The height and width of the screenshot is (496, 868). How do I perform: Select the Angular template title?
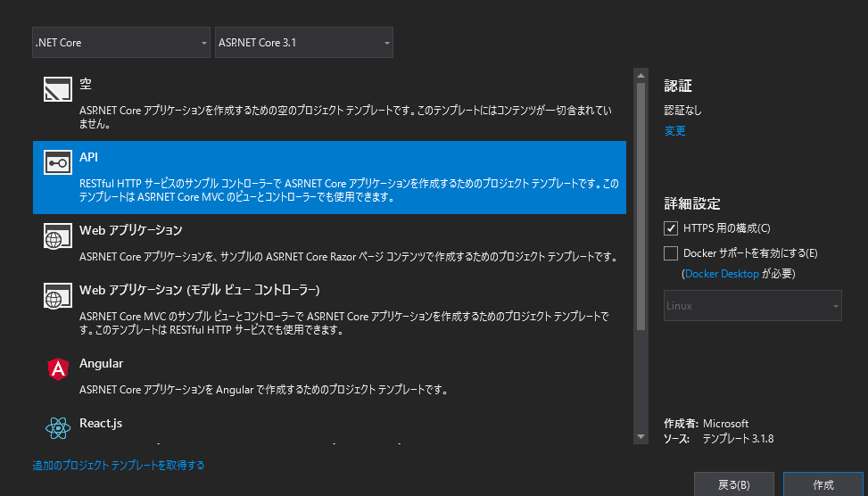tap(102, 364)
